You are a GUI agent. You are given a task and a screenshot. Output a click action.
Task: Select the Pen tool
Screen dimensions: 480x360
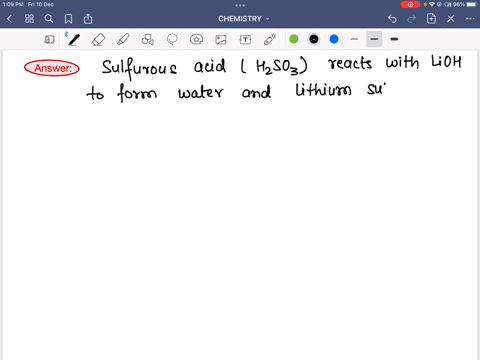[74, 40]
